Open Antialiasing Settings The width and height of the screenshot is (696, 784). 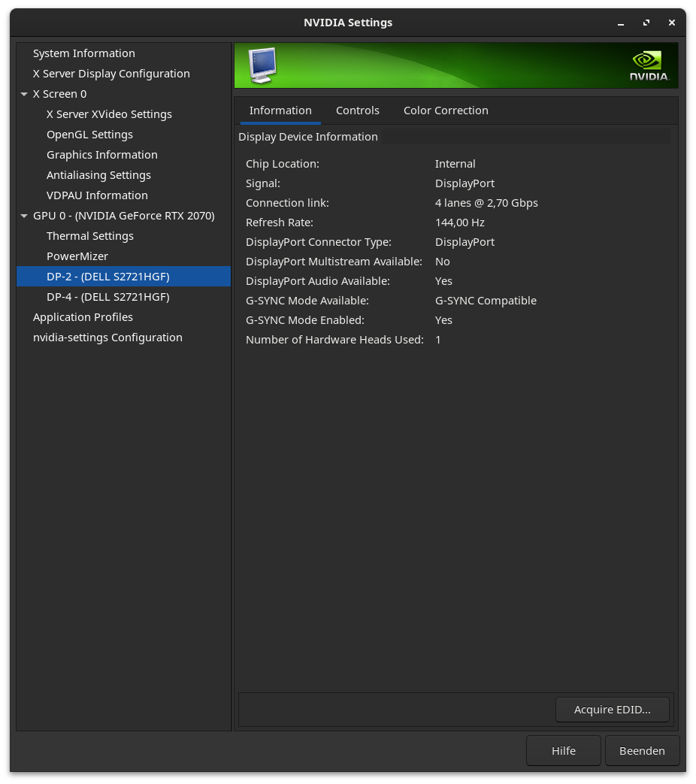pos(98,175)
